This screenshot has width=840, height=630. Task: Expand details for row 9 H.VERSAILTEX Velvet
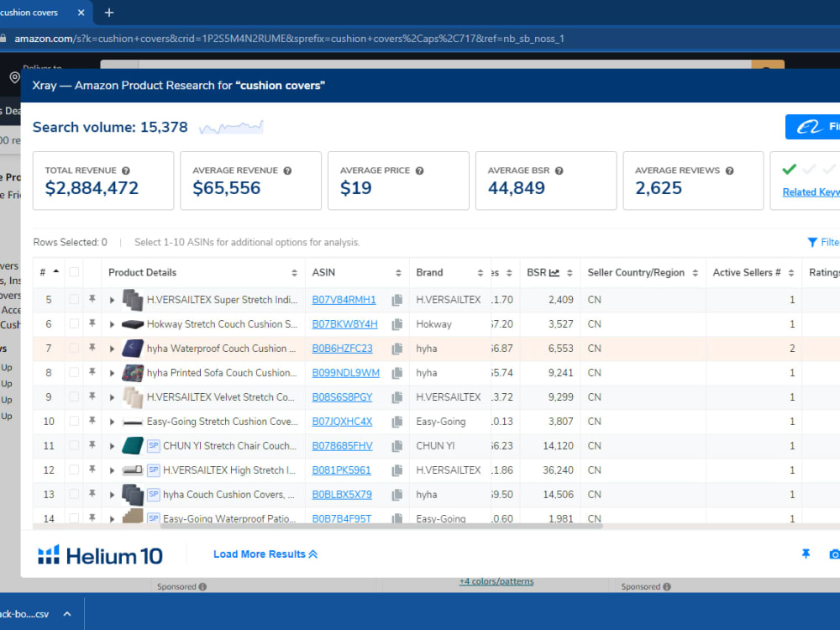[112, 397]
